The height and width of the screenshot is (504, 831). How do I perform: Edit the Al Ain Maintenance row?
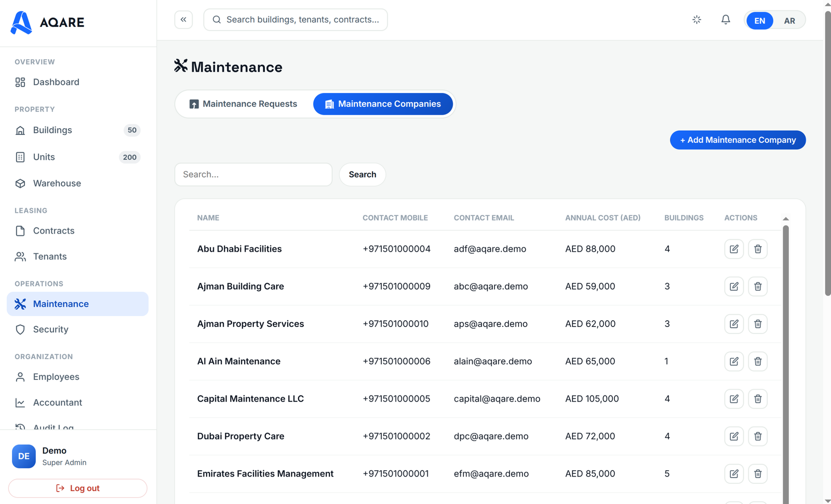734,361
